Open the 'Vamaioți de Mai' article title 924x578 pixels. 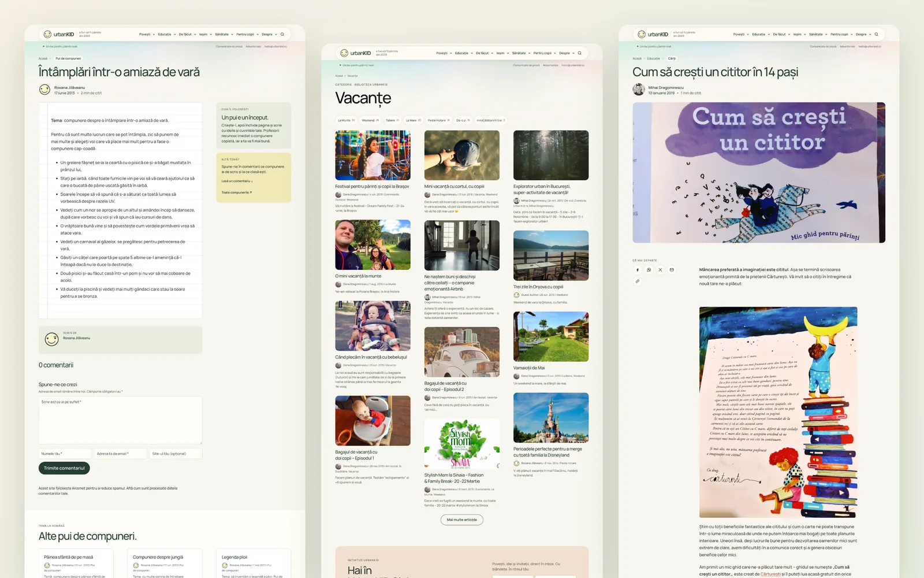coord(529,368)
